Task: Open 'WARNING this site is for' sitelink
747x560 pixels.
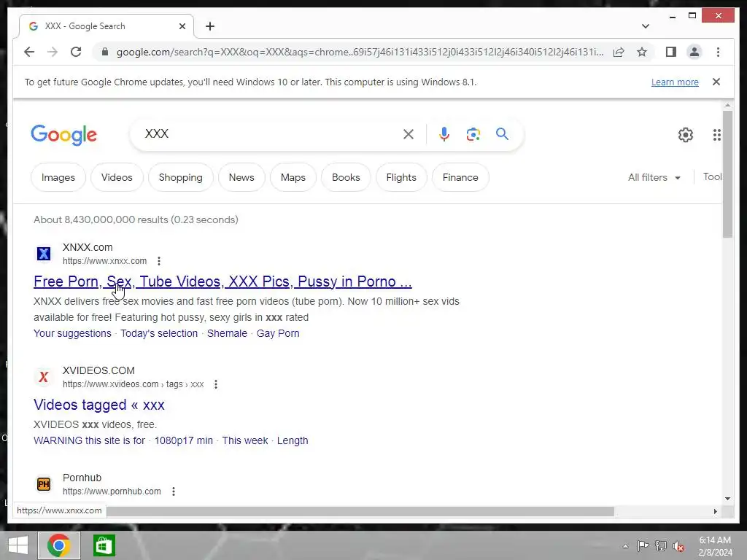Action: click(89, 440)
